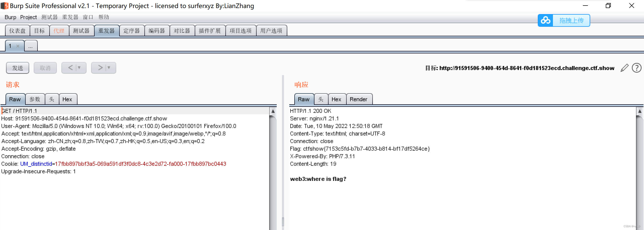Switch to the 仪表盘 tab
Viewport: 644px width, 230px height.
point(17,31)
